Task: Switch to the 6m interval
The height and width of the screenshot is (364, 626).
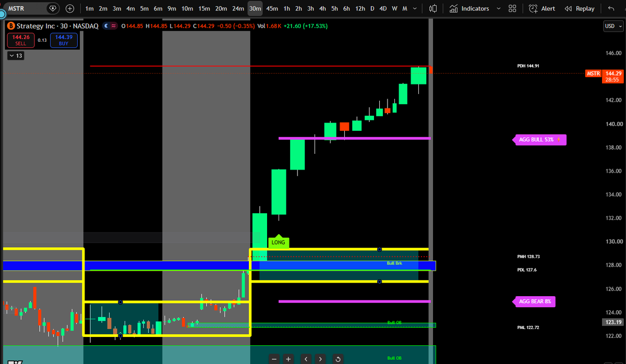Action: tap(158, 9)
